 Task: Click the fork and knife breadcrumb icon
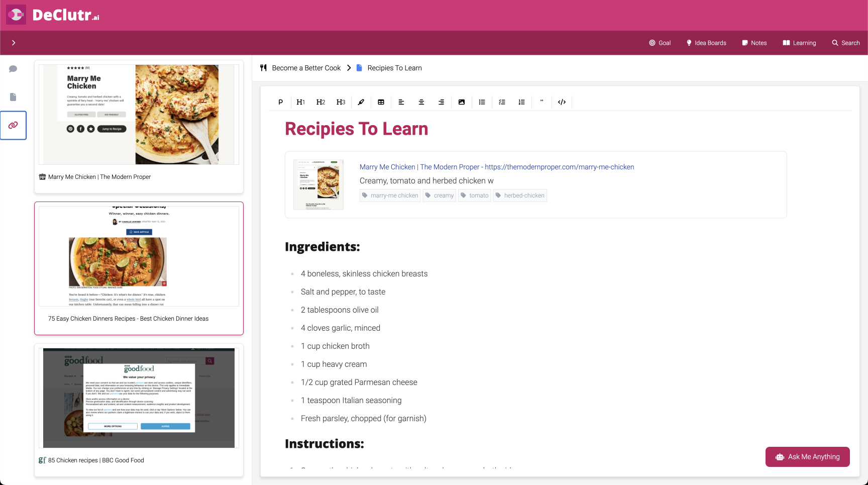point(263,68)
